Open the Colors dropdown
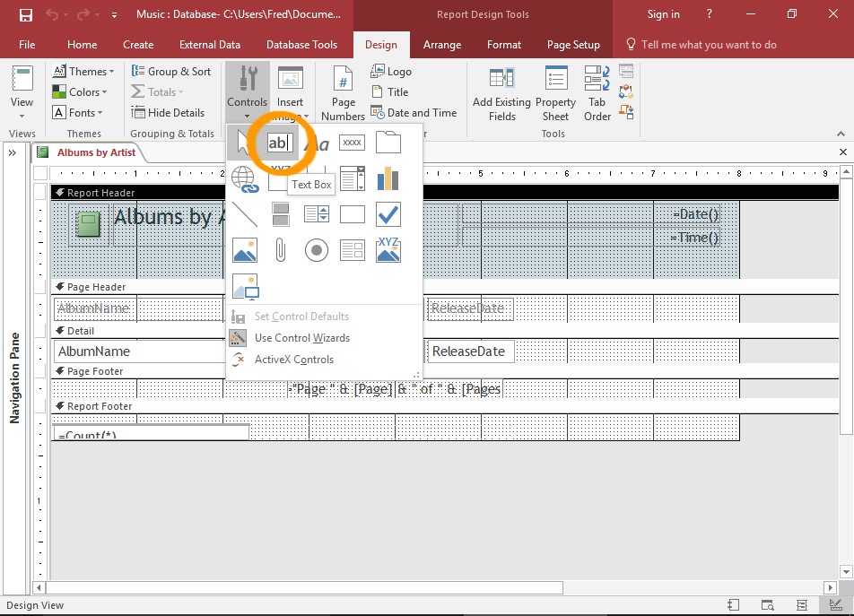Image resolution: width=854 pixels, height=616 pixels. [x=80, y=92]
